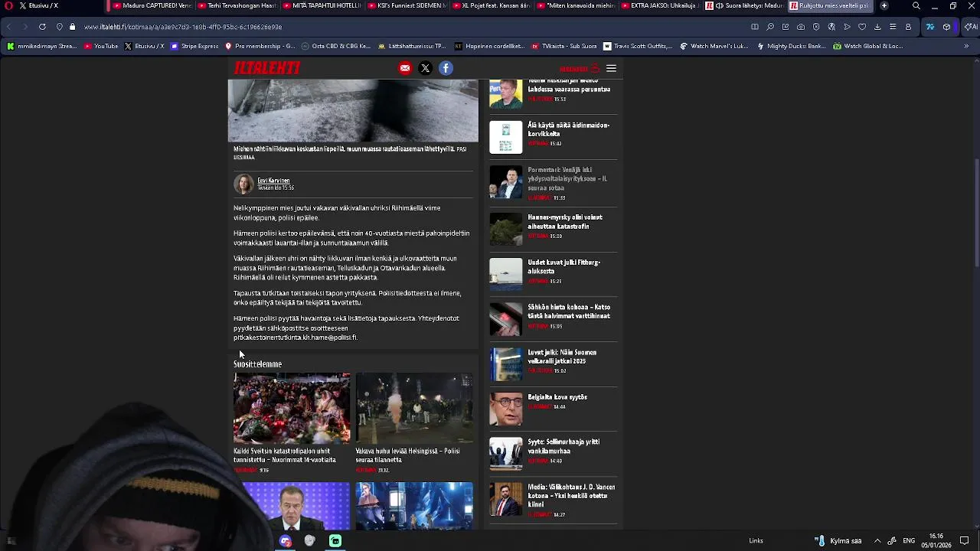Take a snapshot with camera icon
Viewport: 980px width, 551px height.
[801, 27]
